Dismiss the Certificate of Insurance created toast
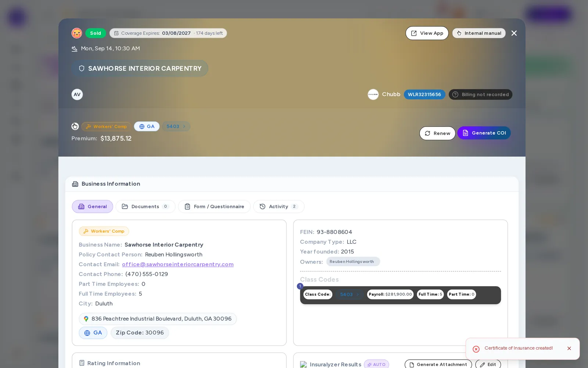 pyautogui.click(x=569, y=348)
